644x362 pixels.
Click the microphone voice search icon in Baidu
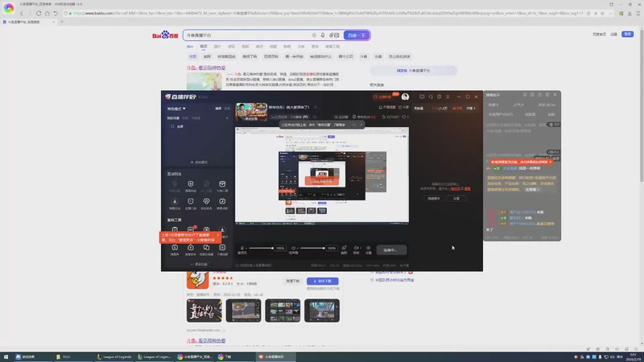pos(323,35)
